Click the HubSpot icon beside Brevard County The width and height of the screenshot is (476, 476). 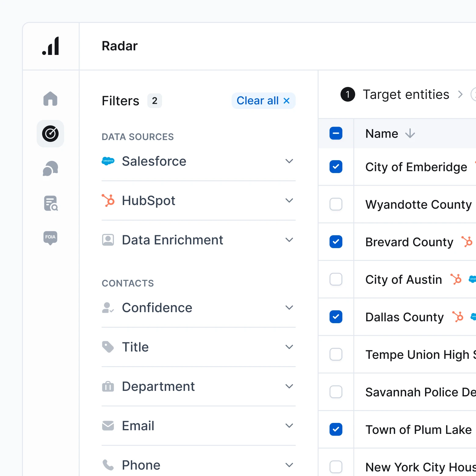pyautogui.click(x=467, y=242)
